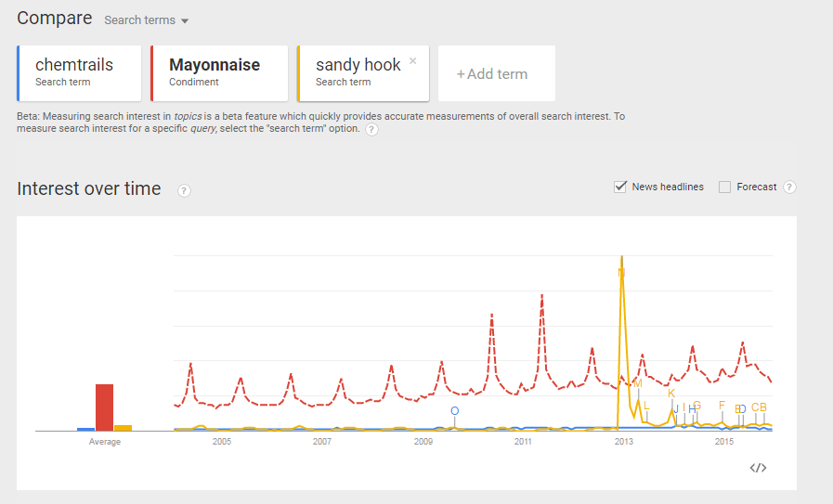The image size is (833, 504).
Task: Open news headline marker O on chart
Action: (x=454, y=411)
